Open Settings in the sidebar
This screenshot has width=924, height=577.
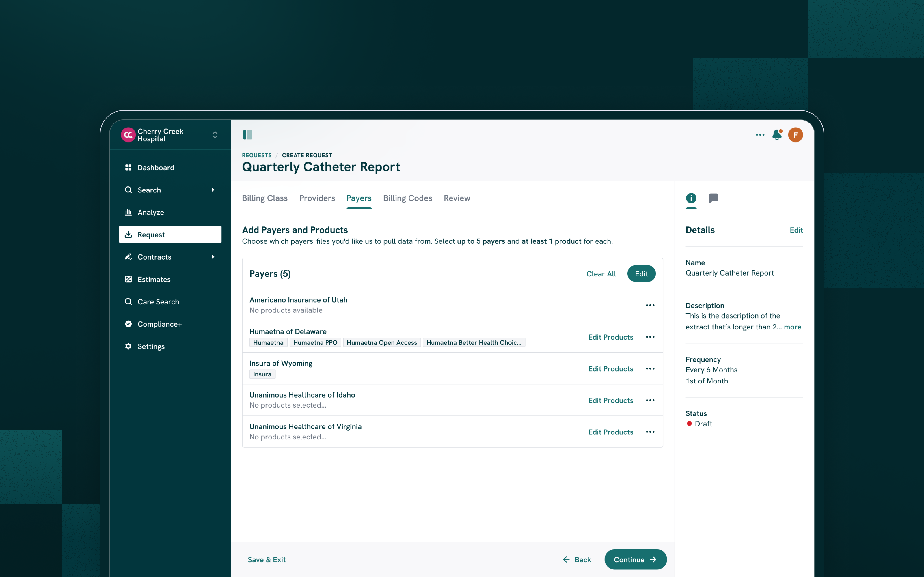click(x=151, y=346)
